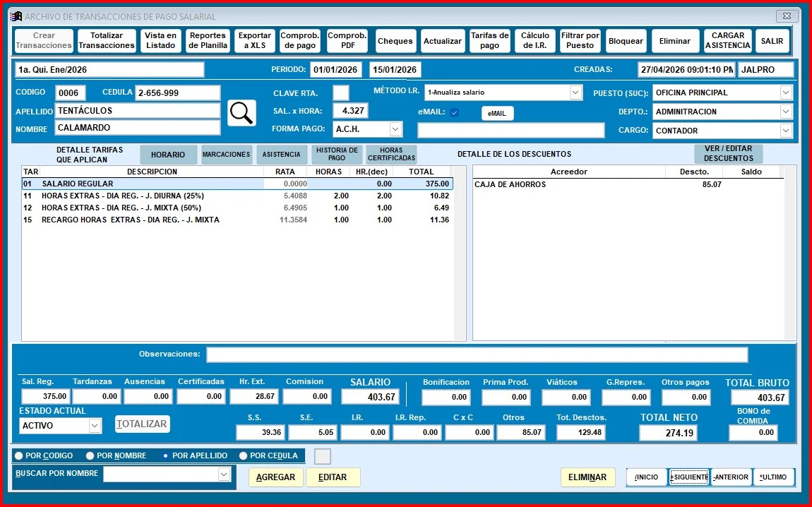Click the toolbar Eliminar button
812x507 pixels.
point(675,41)
